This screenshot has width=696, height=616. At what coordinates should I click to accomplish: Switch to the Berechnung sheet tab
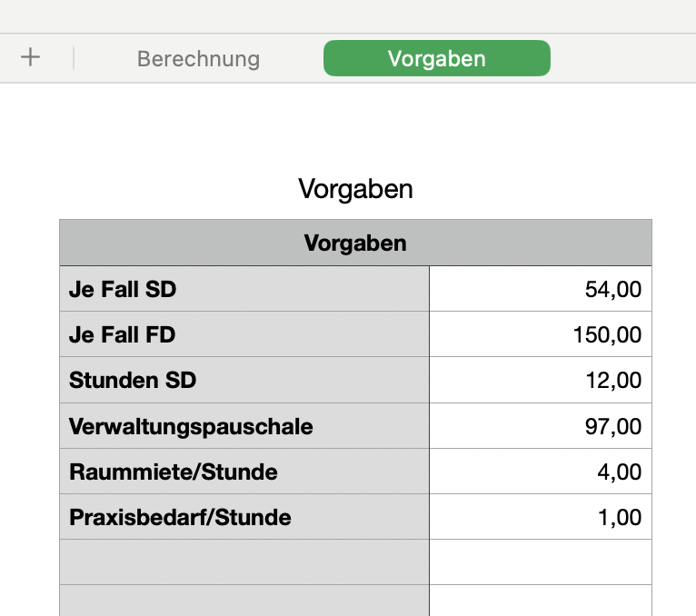pos(198,59)
